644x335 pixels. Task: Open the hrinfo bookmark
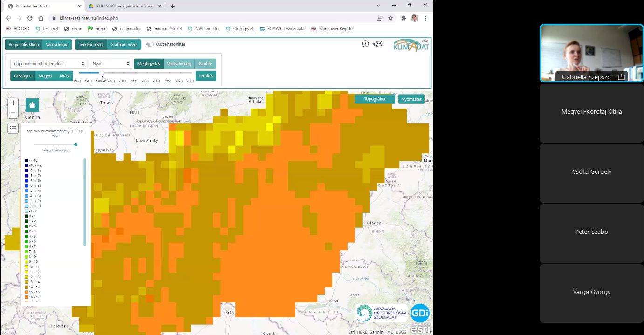click(x=97, y=29)
